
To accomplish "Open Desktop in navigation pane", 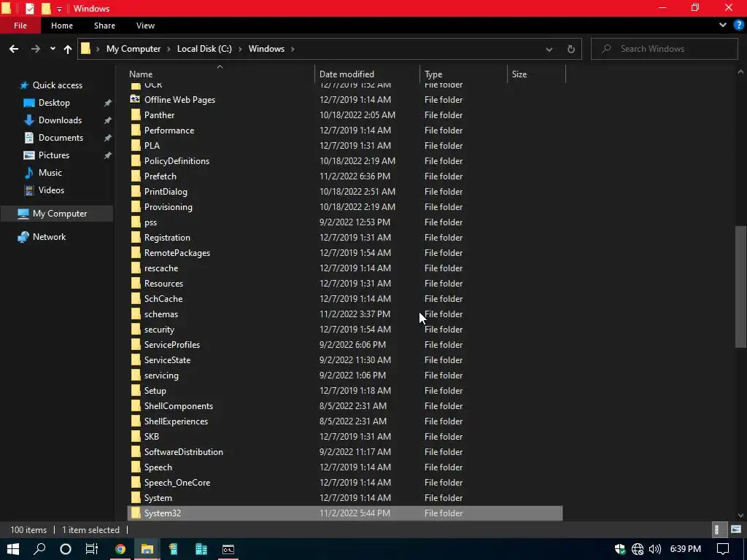I will (x=54, y=103).
